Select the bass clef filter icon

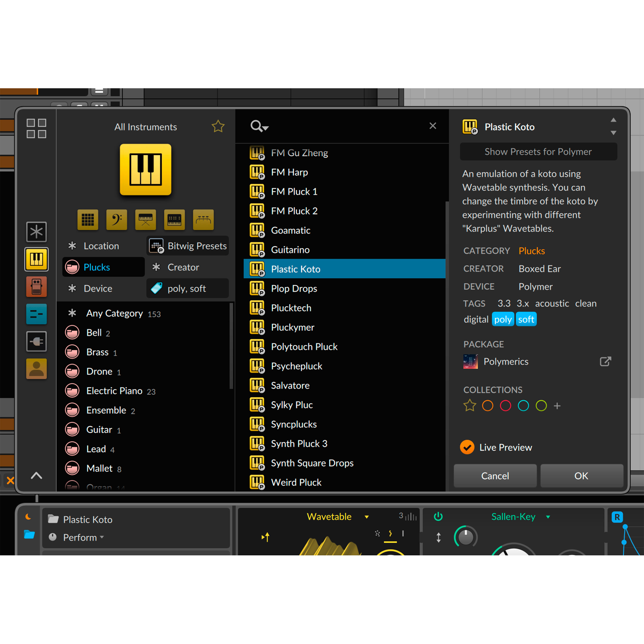point(117,220)
